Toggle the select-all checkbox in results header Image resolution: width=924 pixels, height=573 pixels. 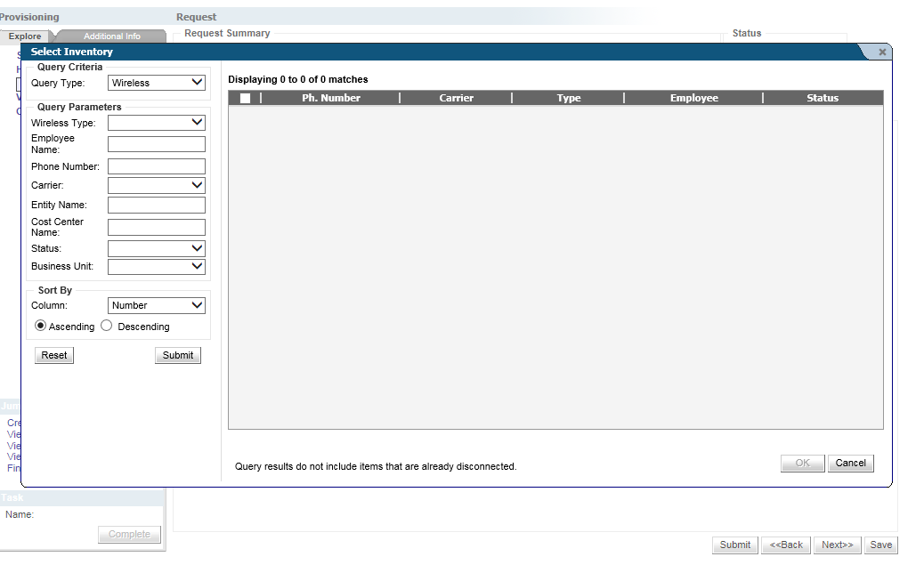point(245,99)
